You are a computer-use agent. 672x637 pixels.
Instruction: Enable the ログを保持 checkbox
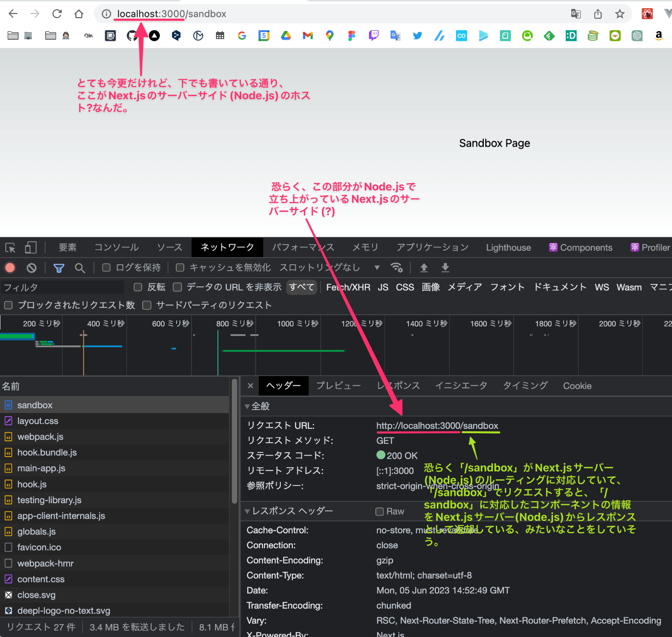tap(107, 268)
